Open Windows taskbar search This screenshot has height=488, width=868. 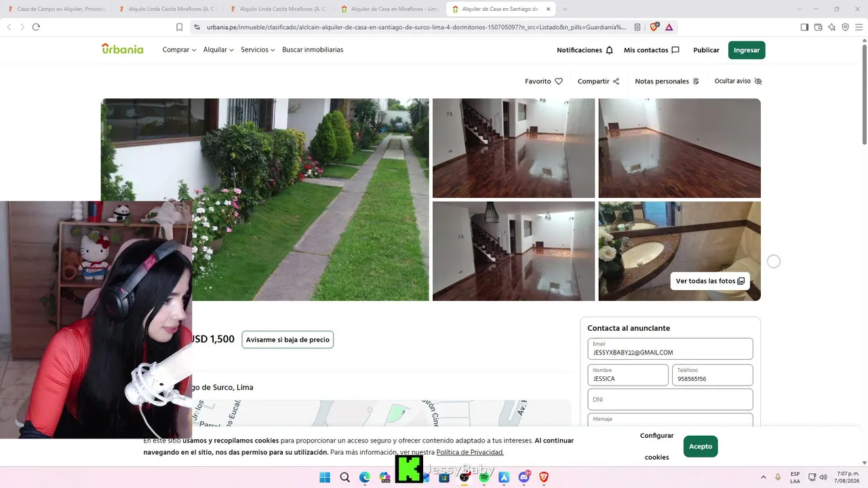[344, 477]
